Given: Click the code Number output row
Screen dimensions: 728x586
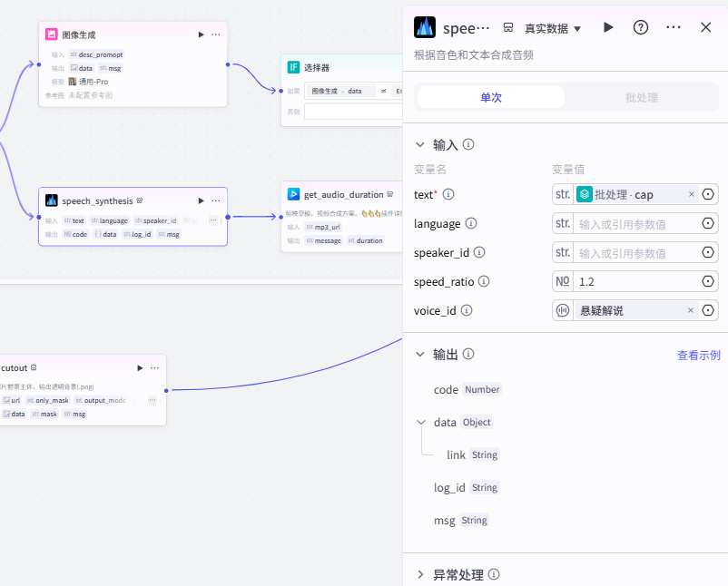Looking at the screenshot, I should (467, 389).
